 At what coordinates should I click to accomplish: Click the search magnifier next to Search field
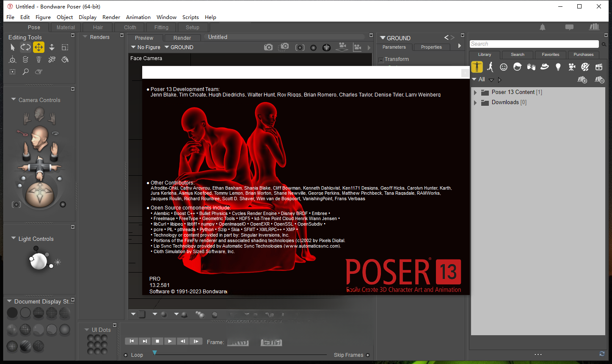point(604,44)
